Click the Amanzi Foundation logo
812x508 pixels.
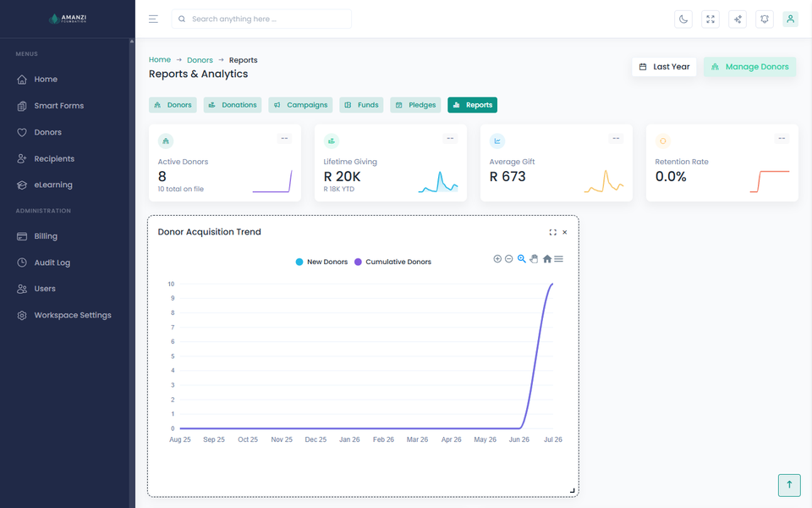68,19
